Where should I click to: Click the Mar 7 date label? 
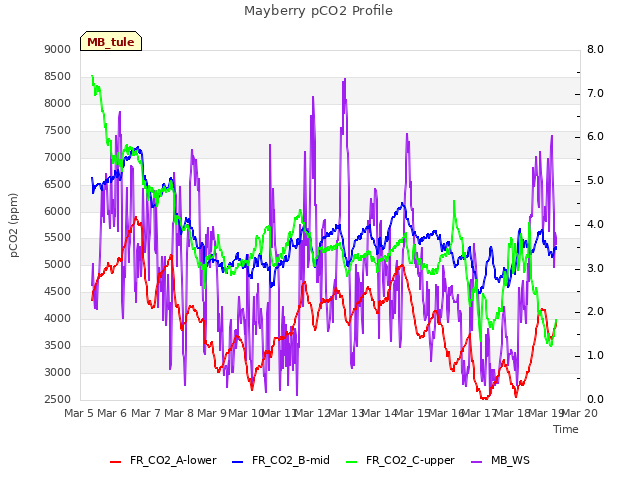pyautogui.click(x=146, y=413)
